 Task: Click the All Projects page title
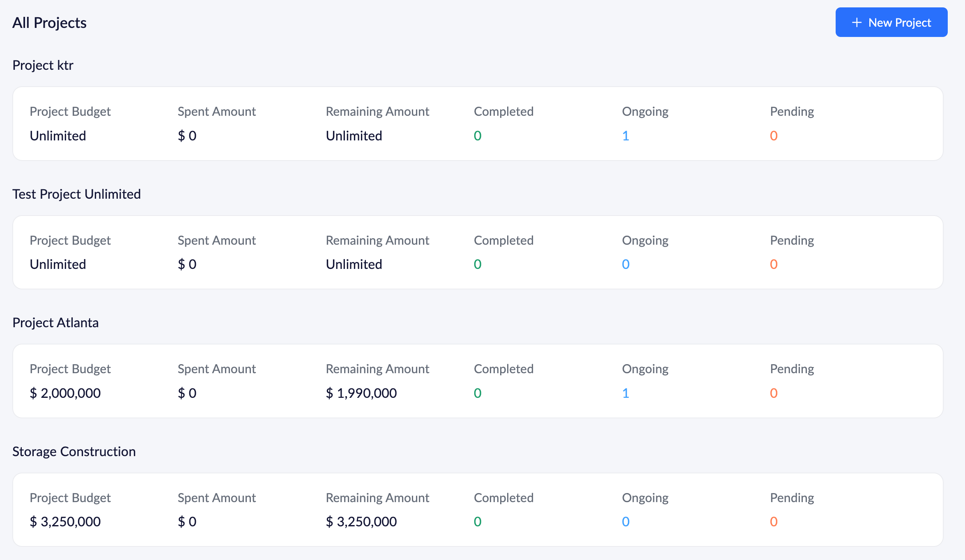[x=49, y=23]
